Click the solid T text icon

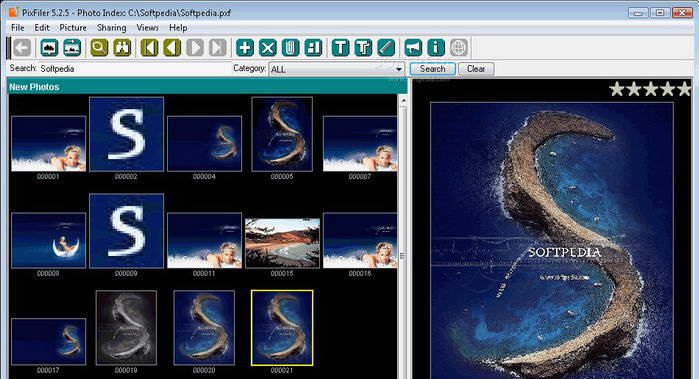[x=341, y=48]
